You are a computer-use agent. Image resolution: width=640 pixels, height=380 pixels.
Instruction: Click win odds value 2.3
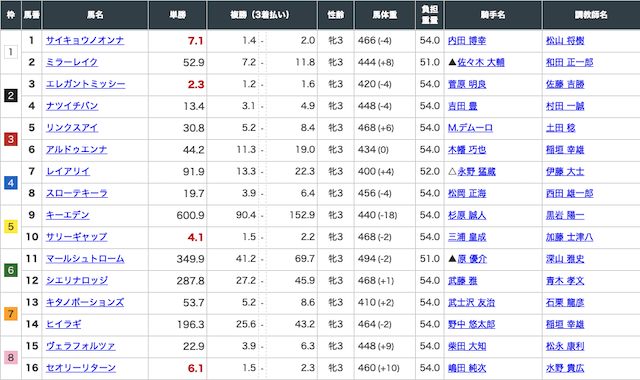[196, 84]
